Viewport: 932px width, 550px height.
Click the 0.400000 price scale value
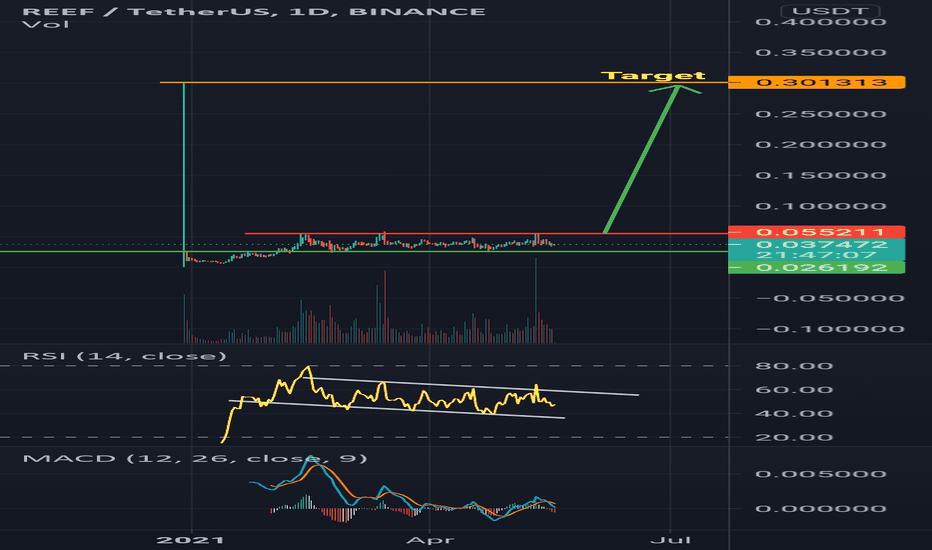click(x=821, y=22)
